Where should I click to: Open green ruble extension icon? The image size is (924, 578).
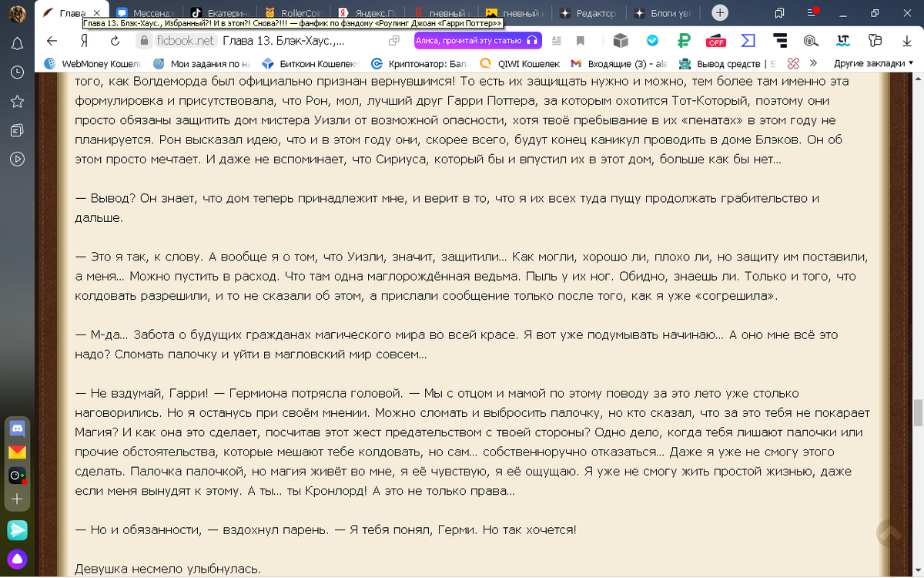click(x=684, y=41)
